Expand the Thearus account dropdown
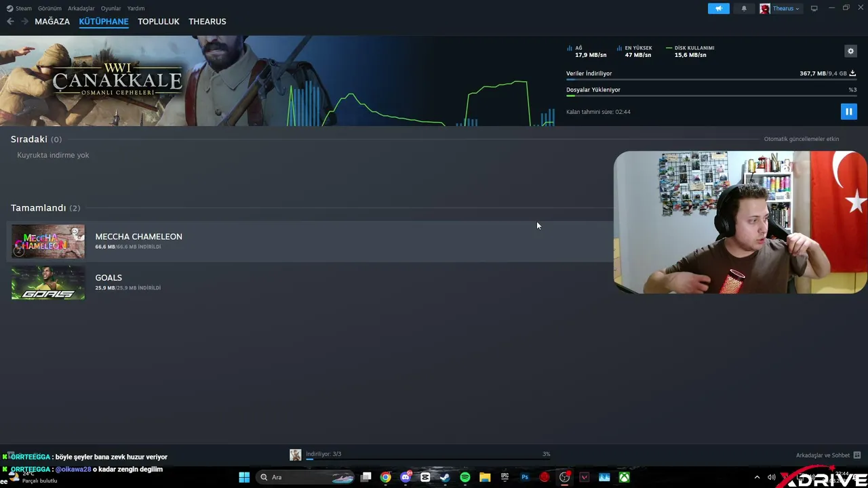Viewport: 868px width, 488px height. (x=786, y=8)
